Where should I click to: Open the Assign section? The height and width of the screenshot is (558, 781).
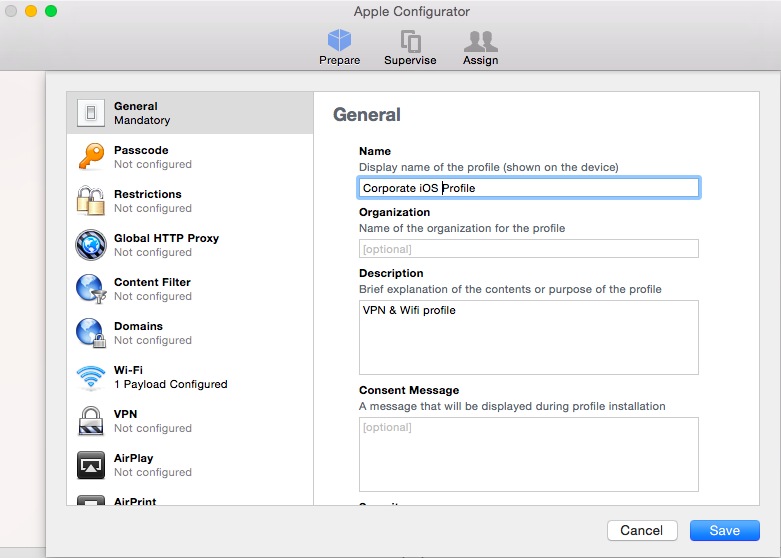tap(480, 47)
